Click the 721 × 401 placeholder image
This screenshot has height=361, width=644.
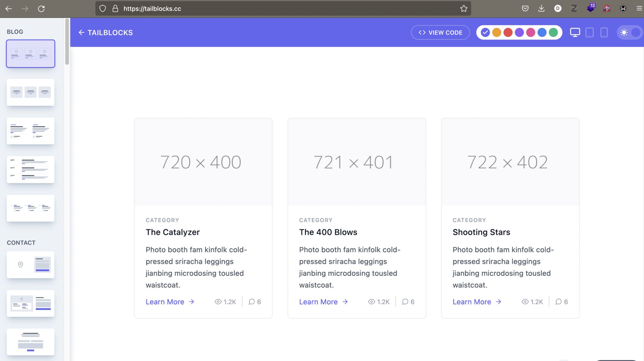(357, 162)
